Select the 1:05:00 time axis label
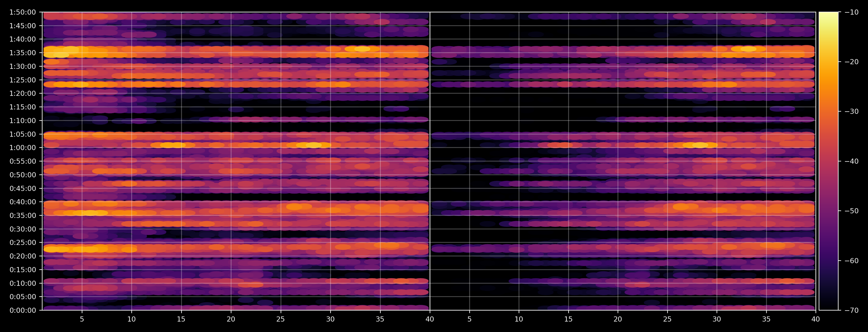Screen dimensions: 868x332 [23, 134]
